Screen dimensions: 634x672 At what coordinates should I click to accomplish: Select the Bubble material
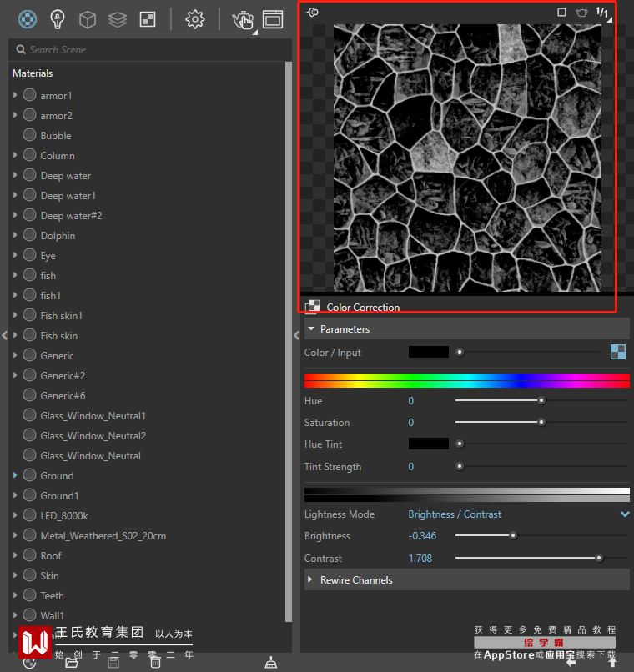pos(56,136)
